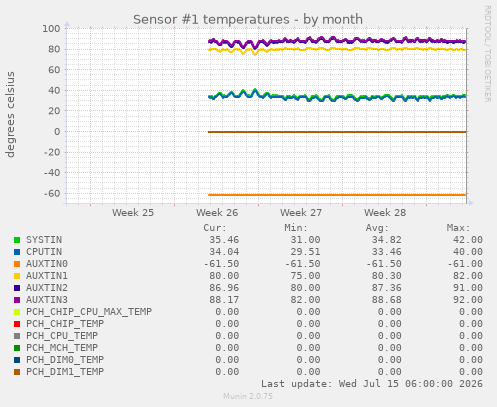The height and width of the screenshot is (407, 497).
Task: Click the PCH_DIM1_TEMP brown swatch
Action: [17, 372]
